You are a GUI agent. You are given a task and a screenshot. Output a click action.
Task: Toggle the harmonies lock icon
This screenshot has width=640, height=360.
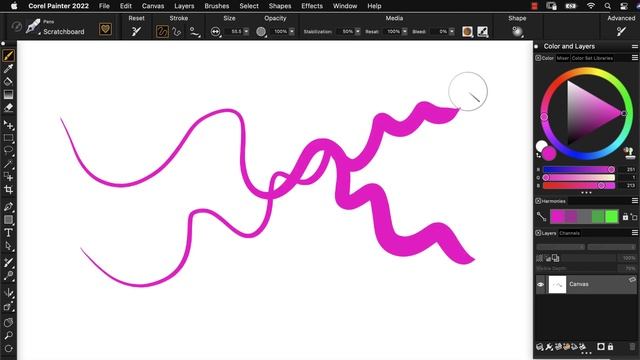(x=625, y=217)
